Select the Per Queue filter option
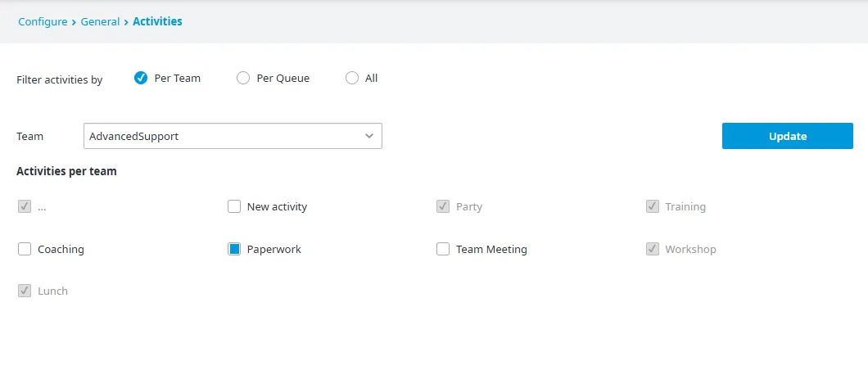This screenshot has width=868, height=384. pyautogui.click(x=243, y=78)
